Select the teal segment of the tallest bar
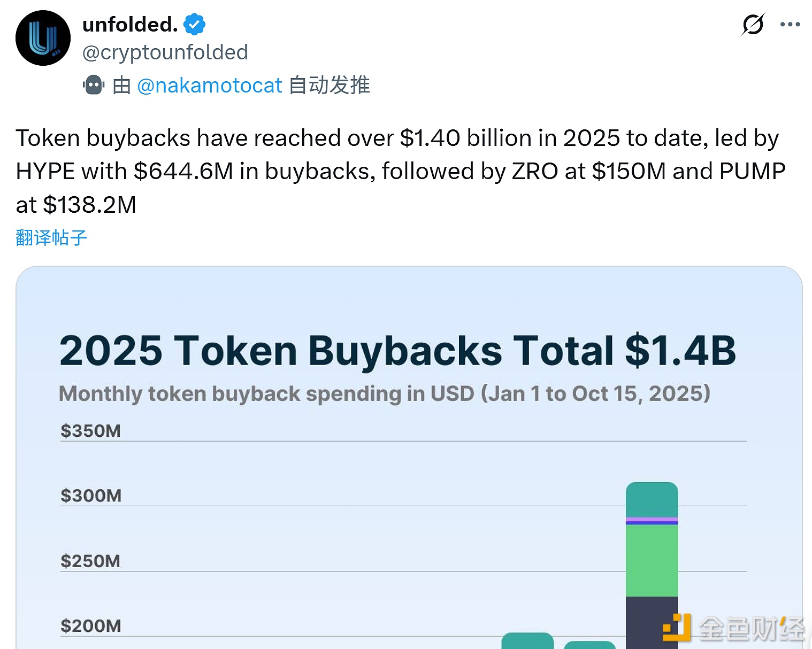812x649 pixels. (x=652, y=500)
